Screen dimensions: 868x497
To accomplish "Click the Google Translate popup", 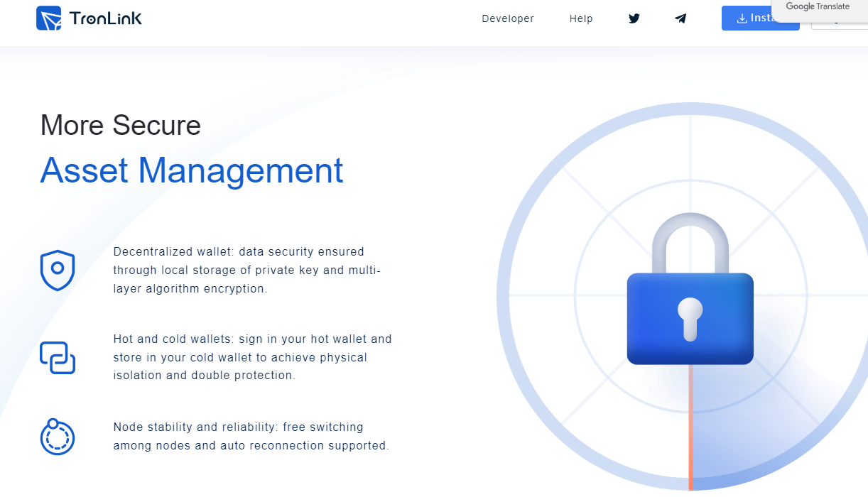I will 818,7.
